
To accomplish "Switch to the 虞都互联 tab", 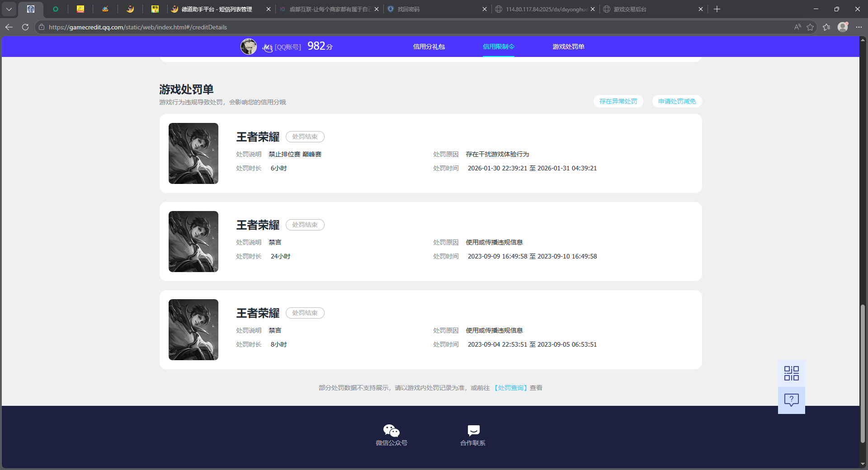I will [330, 9].
